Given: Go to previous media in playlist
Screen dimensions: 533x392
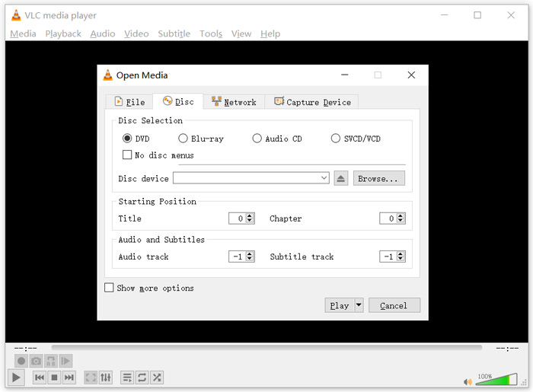Looking at the screenshot, I should 40,378.
